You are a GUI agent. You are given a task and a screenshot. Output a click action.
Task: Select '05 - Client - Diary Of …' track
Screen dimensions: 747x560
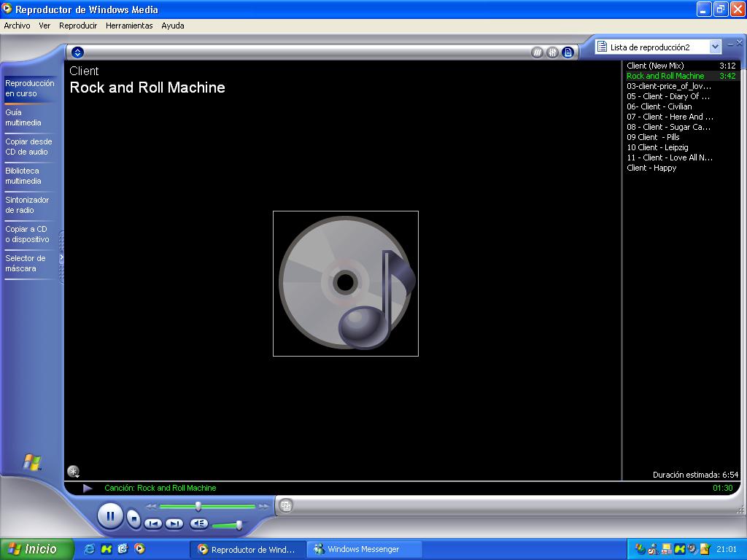coord(681,96)
